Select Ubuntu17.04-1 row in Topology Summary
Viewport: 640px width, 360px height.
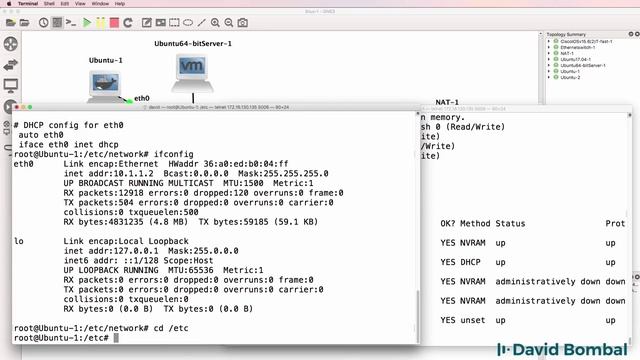point(576,59)
